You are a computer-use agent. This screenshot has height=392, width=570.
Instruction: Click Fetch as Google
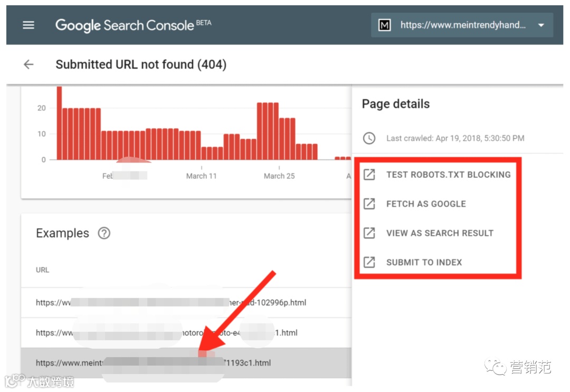coord(426,204)
